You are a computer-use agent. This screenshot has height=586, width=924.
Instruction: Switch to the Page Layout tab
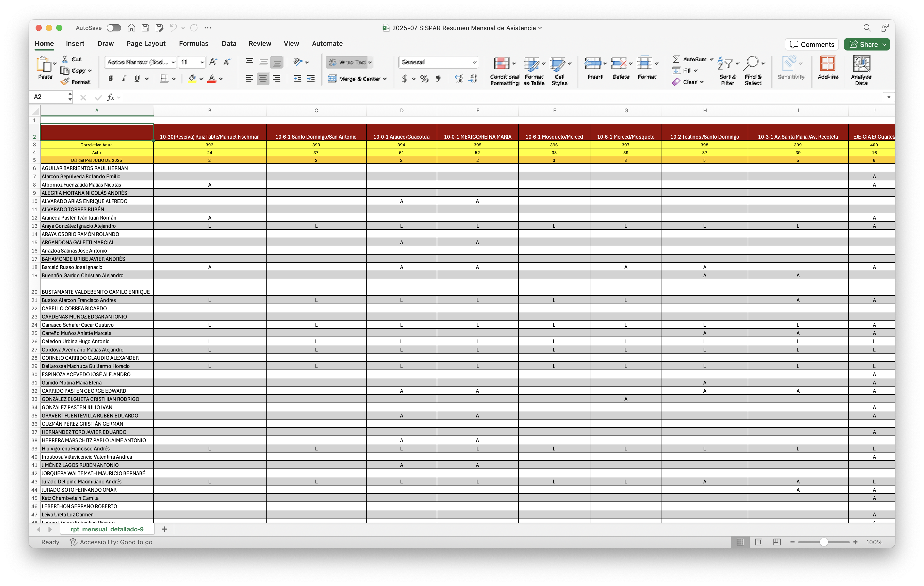coord(146,44)
